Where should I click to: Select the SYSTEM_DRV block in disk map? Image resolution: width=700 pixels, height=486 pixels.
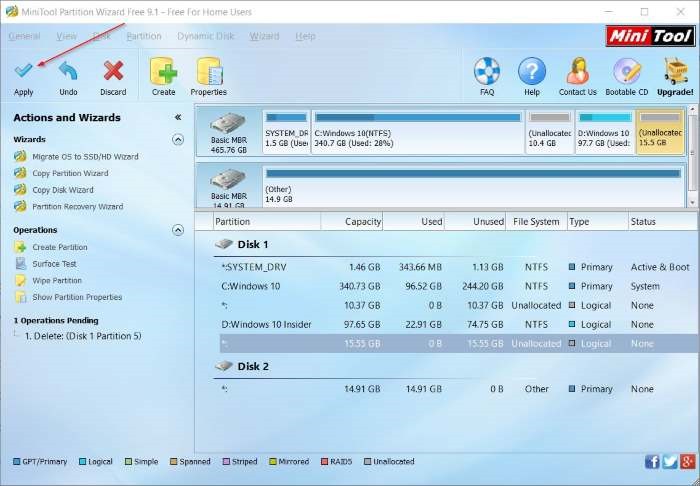[286, 132]
